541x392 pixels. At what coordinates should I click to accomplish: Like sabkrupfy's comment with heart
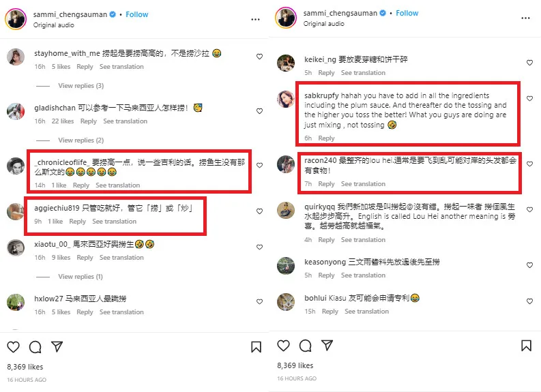[x=529, y=99]
